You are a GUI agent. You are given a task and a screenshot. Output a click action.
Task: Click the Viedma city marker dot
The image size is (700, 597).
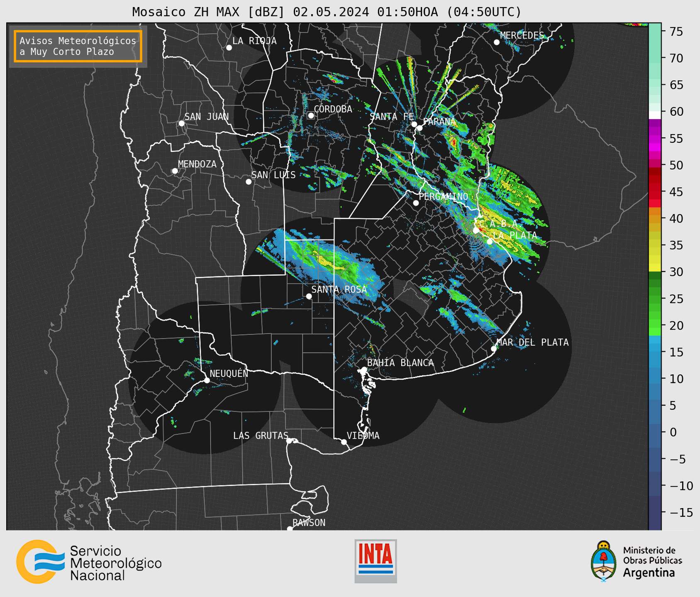point(344,442)
